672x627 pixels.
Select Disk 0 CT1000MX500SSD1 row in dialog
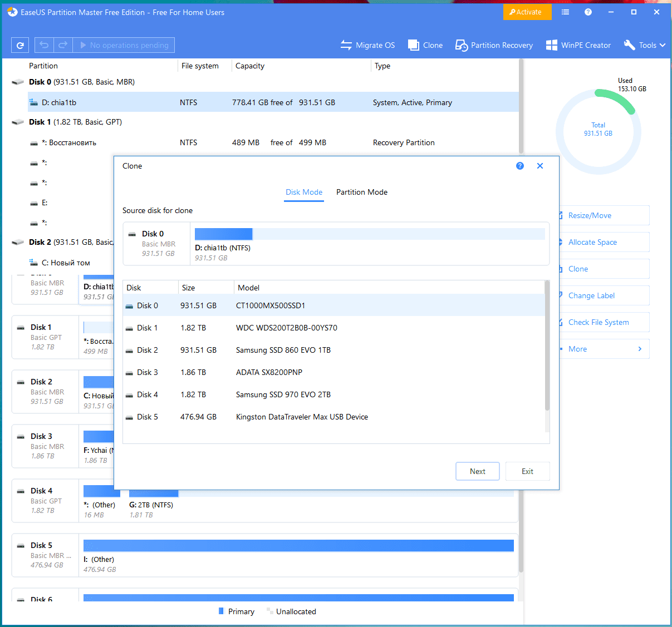tap(333, 305)
